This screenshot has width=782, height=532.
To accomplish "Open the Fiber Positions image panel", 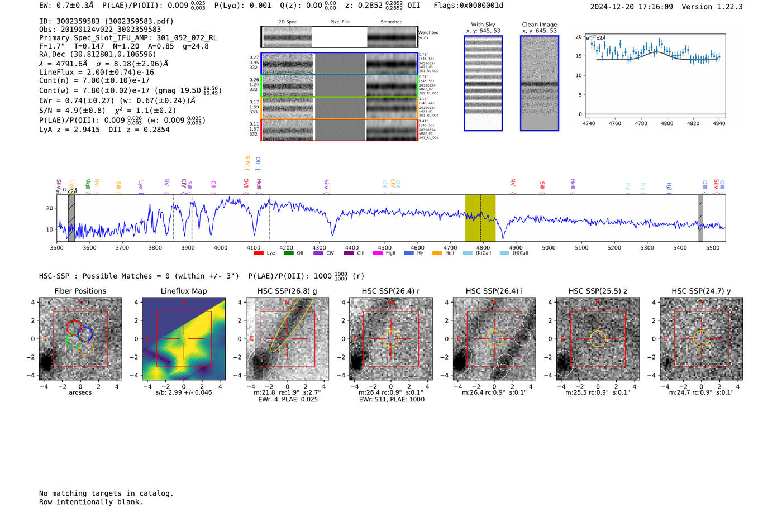I will 80,338.
